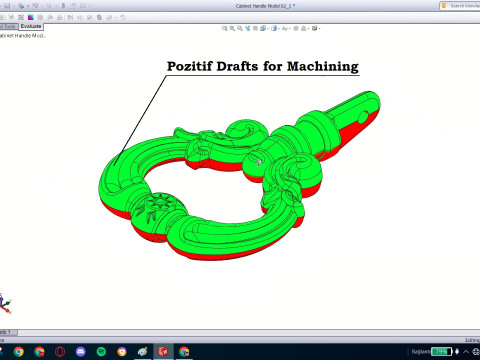Viewport: 480px width, 360px height.
Task: Click the Hide/Show Items glasses icon
Action: coord(285,29)
